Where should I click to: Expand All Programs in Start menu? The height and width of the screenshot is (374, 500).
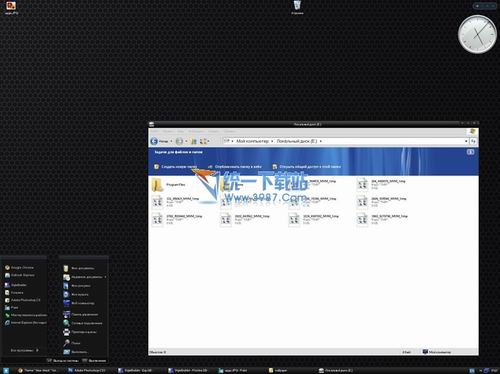(x=25, y=350)
